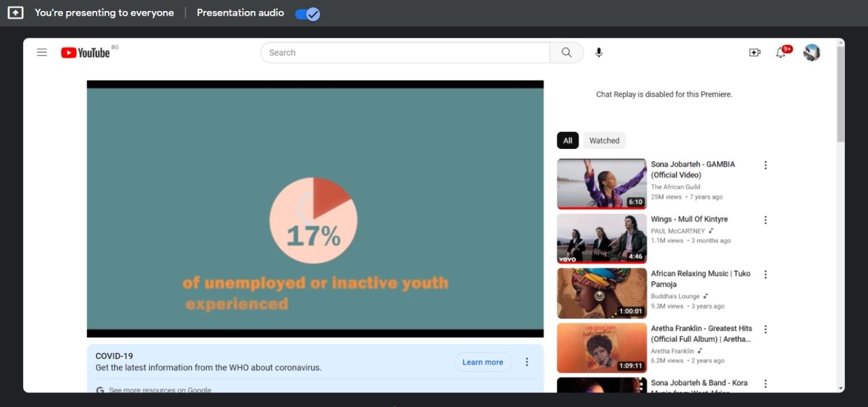This screenshot has height=407, width=868.
Task: Select the All filter chip
Action: [568, 141]
